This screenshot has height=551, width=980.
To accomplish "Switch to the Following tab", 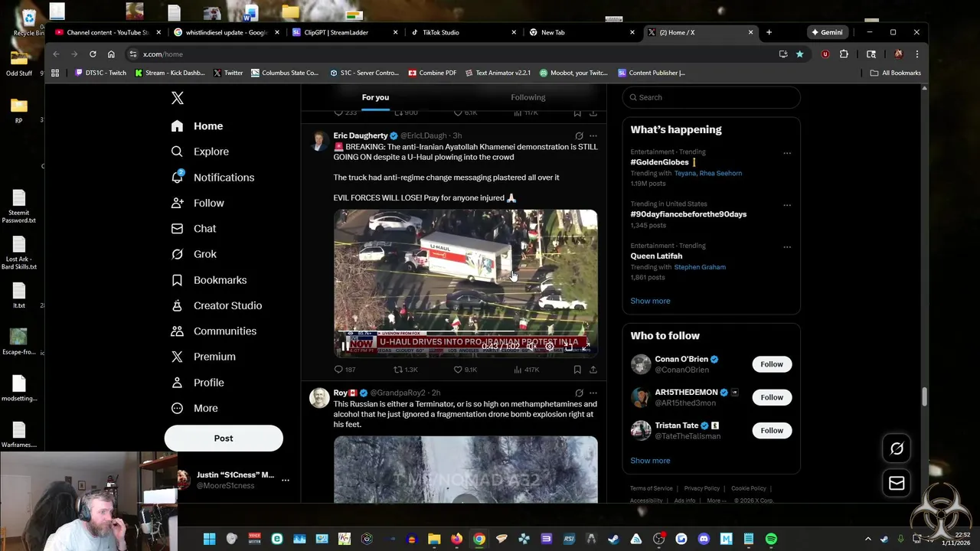I will pos(528,97).
